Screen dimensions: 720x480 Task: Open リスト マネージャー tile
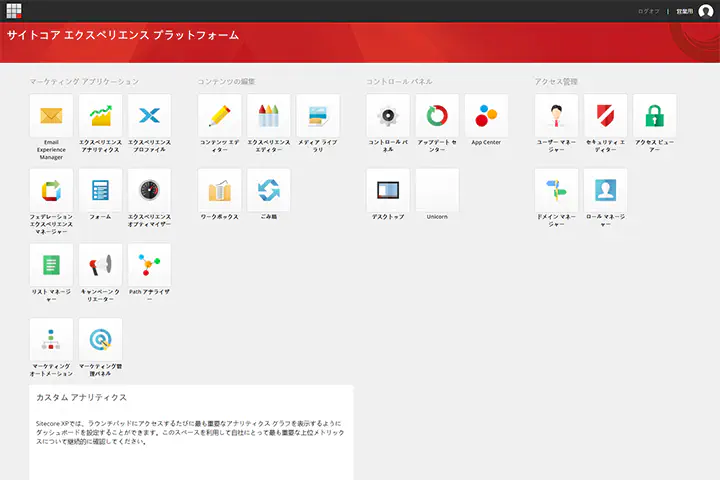(x=51, y=265)
